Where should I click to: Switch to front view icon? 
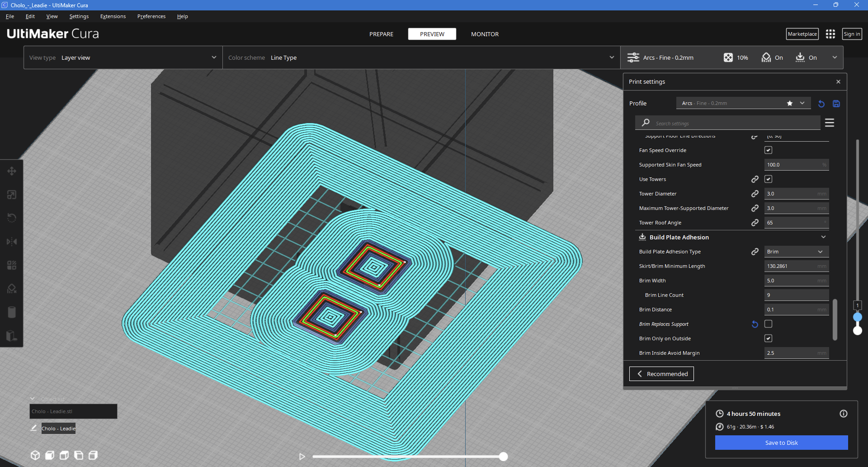[50, 455]
